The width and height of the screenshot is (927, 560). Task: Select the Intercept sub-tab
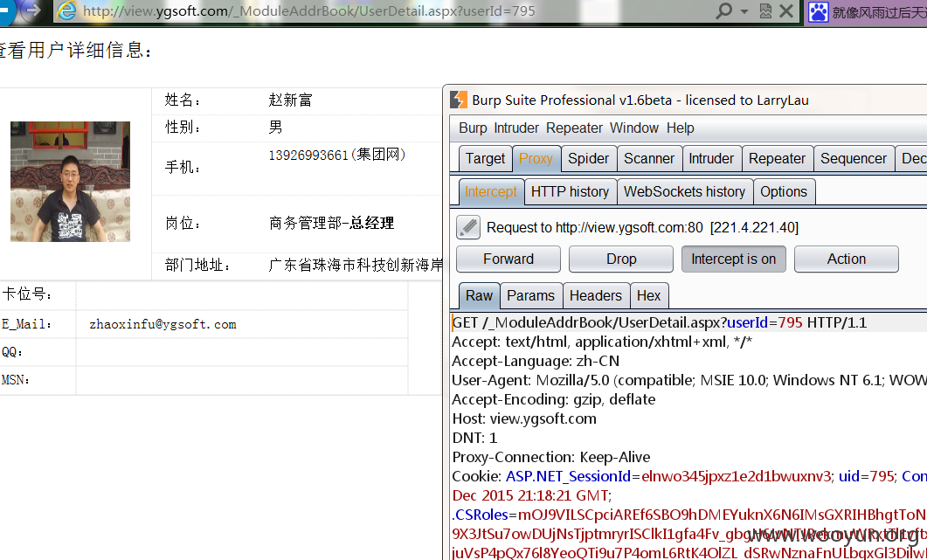point(491,191)
